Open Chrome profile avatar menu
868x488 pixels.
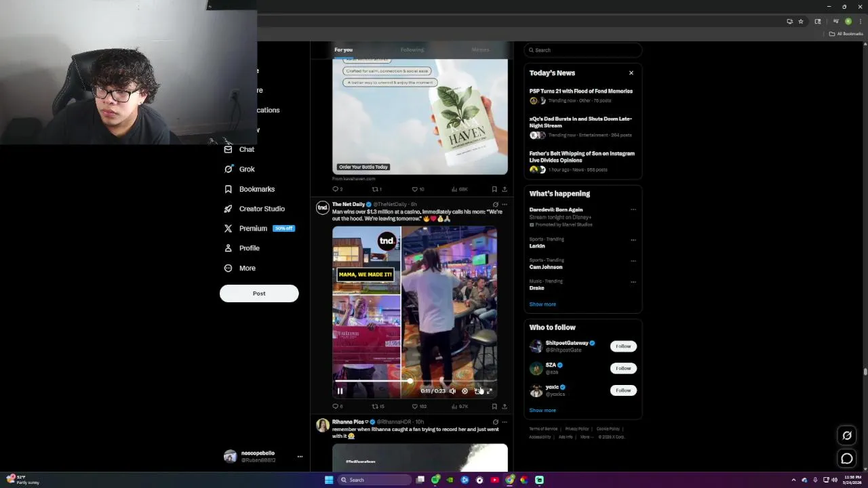(848, 21)
